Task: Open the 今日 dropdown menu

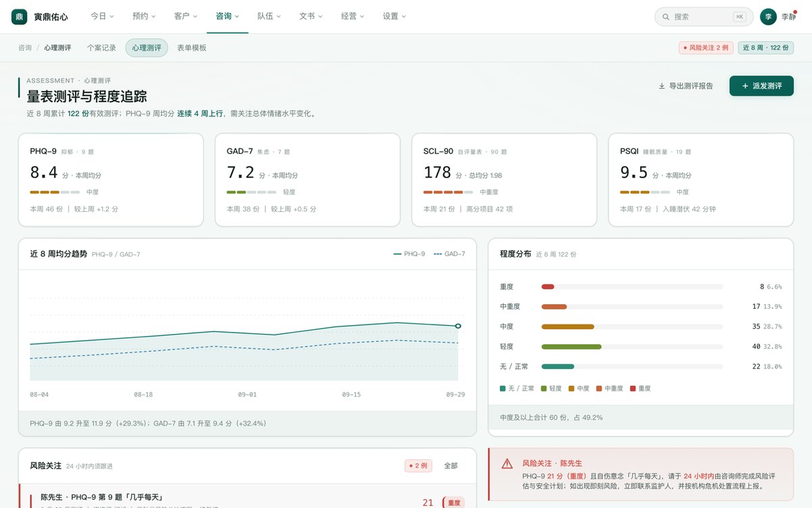Action: (x=102, y=16)
